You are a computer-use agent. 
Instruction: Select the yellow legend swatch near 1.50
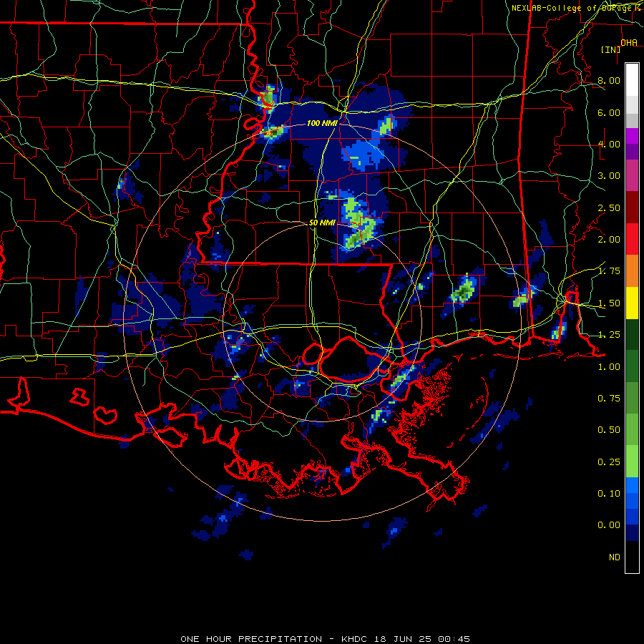[x=632, y=303]
